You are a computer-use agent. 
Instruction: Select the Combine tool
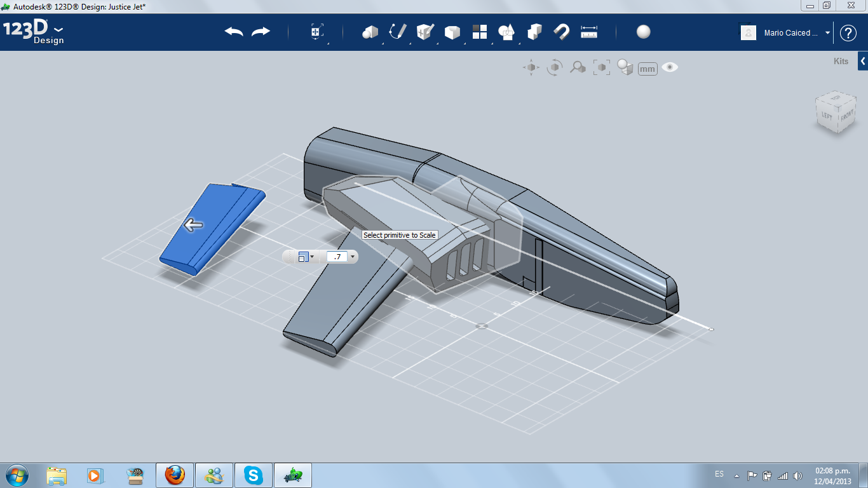point(534,32)
